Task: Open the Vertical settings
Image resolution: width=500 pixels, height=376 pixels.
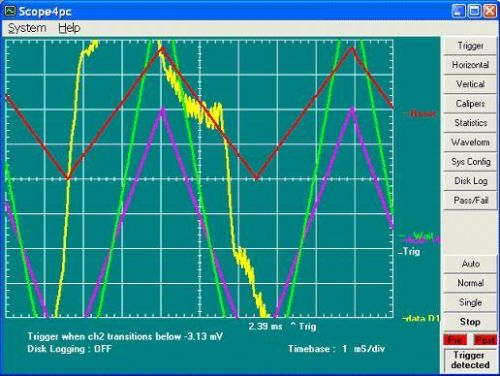Action: pyautogui.click(x=470, y=84)
